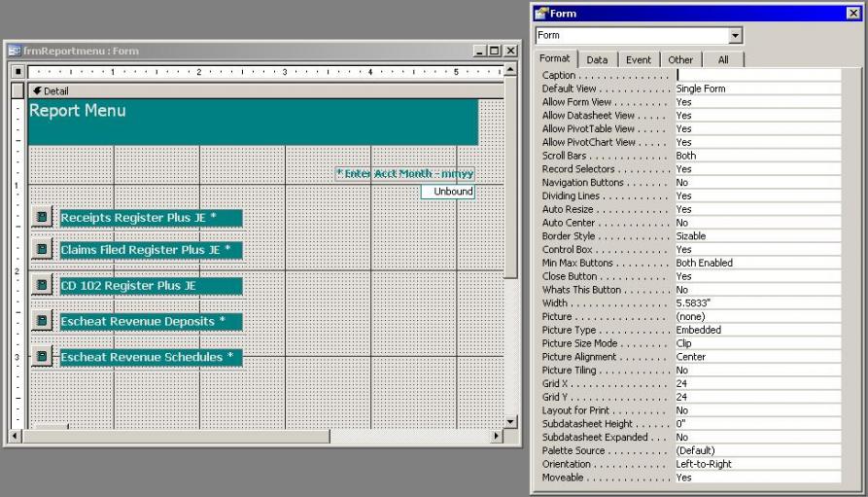
Task: Switch to the Other tab
Action: click(x=680, y=60)
